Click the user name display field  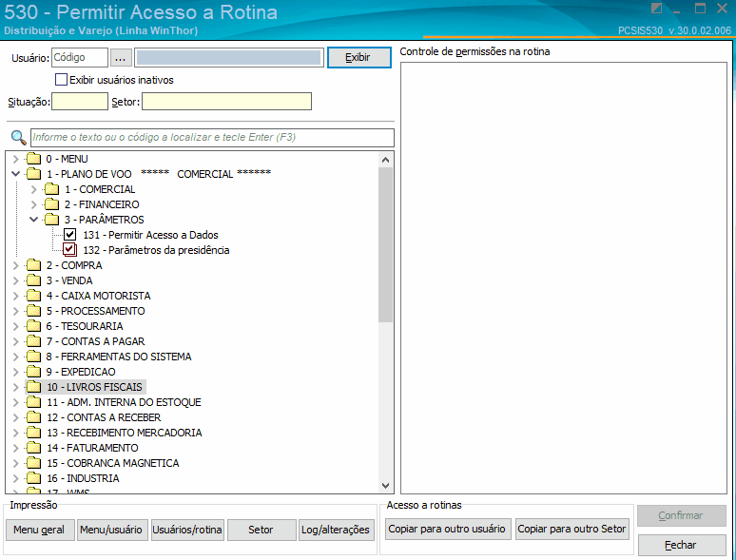(x=228, y=57)
